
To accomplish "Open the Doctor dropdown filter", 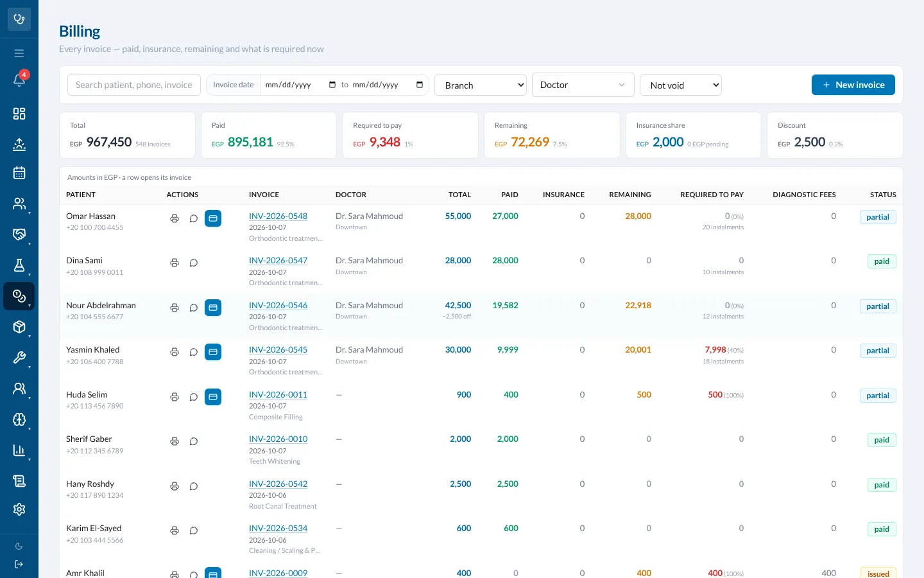I will 583,85.
